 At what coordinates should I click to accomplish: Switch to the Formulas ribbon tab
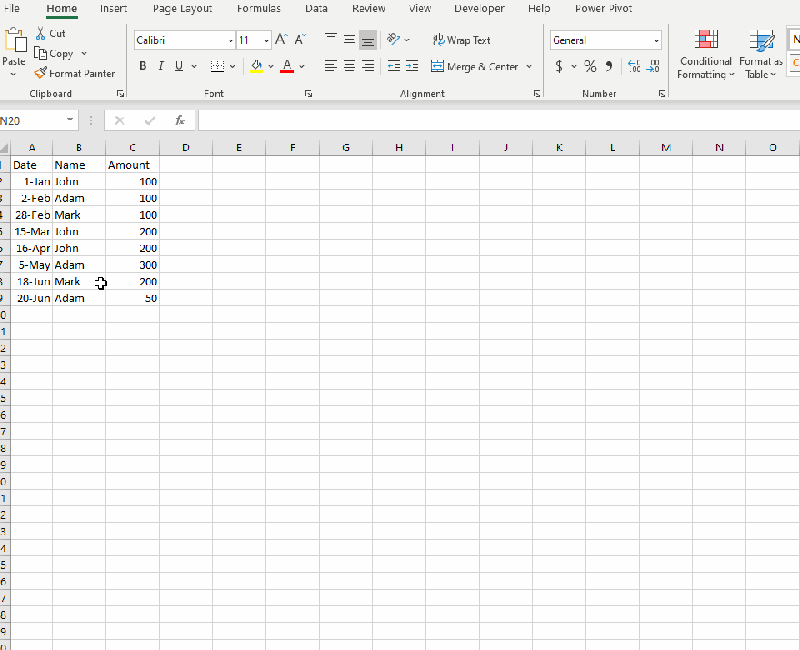[258, 8]
